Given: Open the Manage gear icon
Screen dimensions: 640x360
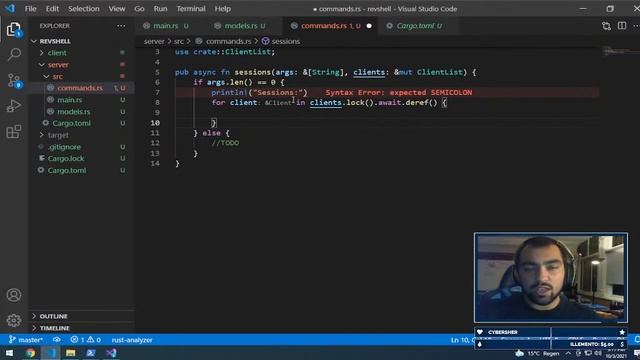Looking at the screenshot, I should 13,320.
